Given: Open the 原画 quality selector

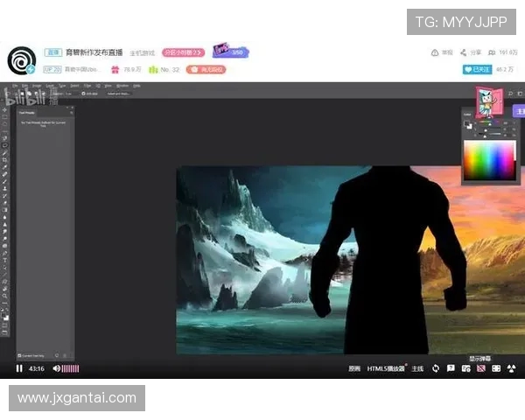Looking at the screenshot, I should coord(354,368).
